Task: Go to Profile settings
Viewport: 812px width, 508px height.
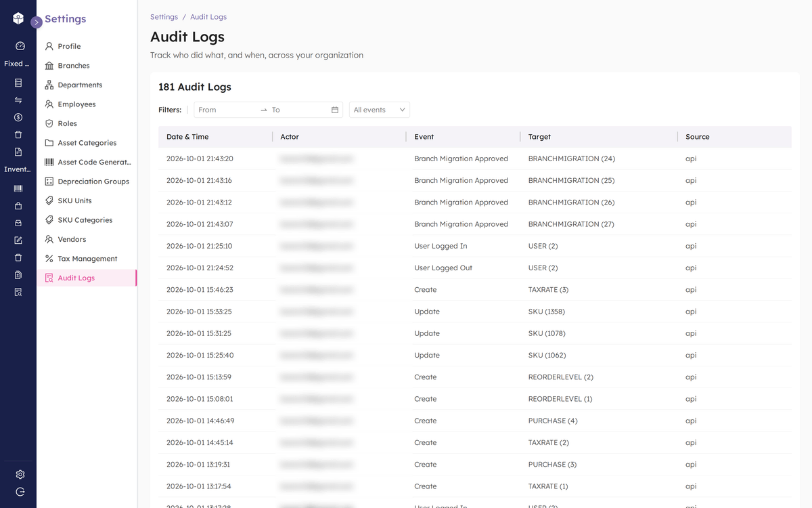Action: [x=87, y=46]
